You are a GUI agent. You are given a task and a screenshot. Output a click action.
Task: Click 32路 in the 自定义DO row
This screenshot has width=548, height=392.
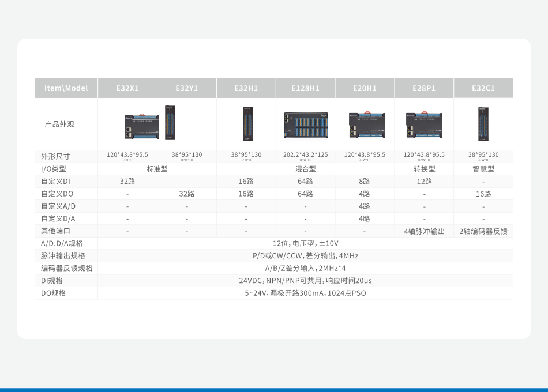[187, 194]
